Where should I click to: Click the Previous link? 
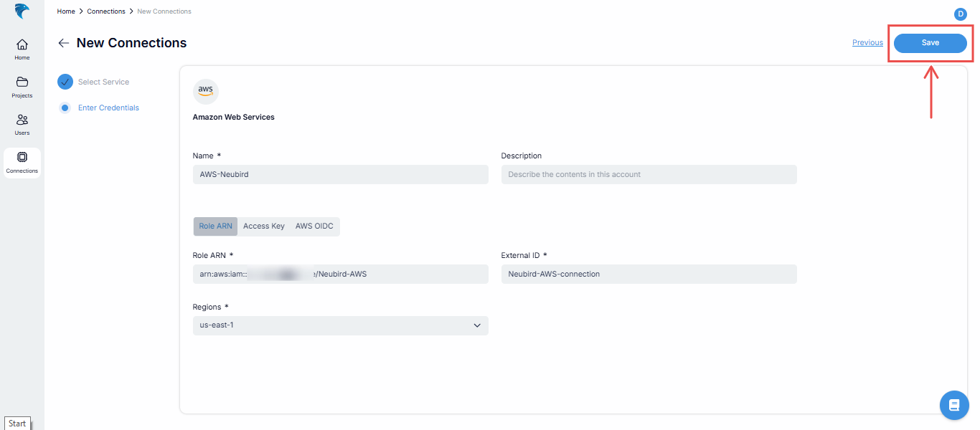(867, 42)
